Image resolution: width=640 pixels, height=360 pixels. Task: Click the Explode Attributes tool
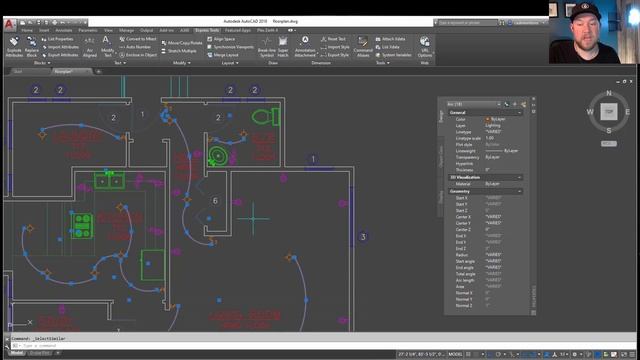coord(14,47)
